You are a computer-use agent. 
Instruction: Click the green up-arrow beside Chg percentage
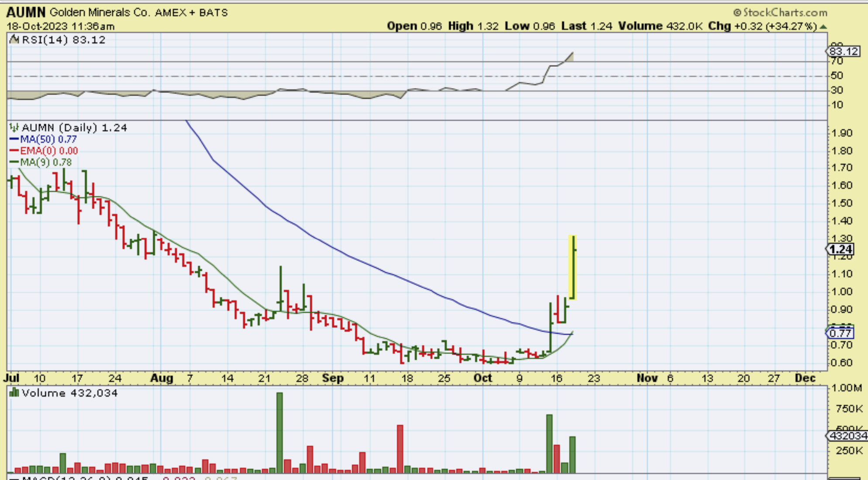[x=823, y=27]
